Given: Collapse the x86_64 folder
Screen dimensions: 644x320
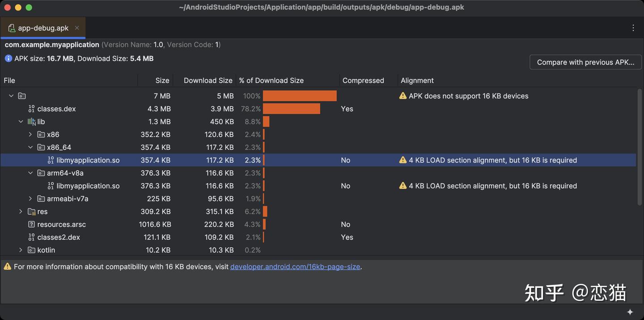Looking at the screenshot, I should (x=30, y=147).
